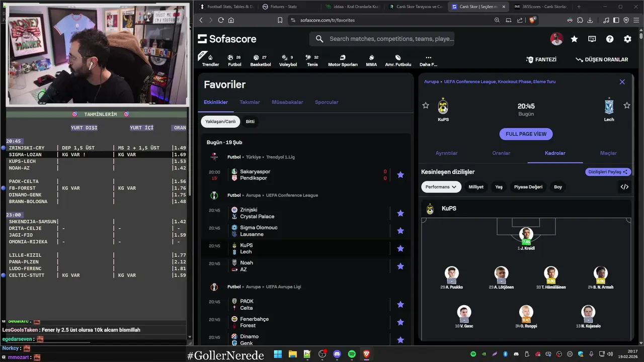The height and width of the screenshot is (362, 644).
Task: Open File Explorer from taskbar
Action: point(292,354)
